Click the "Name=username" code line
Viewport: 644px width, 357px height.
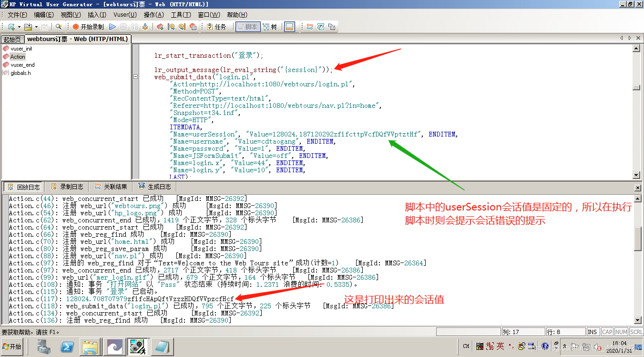point(253,141)
